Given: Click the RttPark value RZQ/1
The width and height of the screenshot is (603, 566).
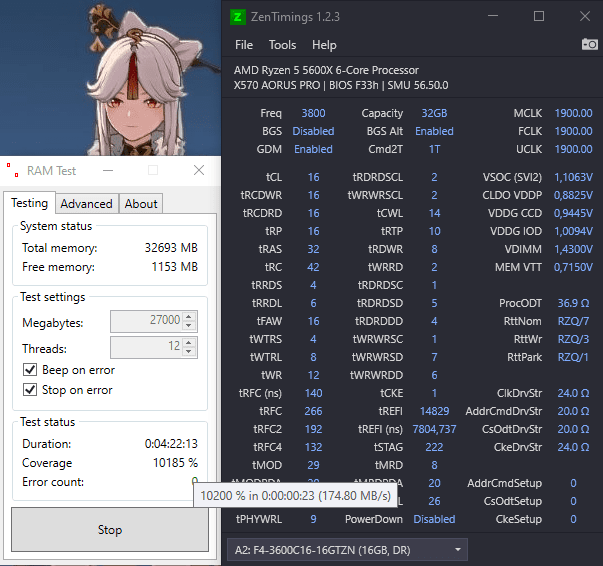Looking at the screenshot, I should (573, 357).
